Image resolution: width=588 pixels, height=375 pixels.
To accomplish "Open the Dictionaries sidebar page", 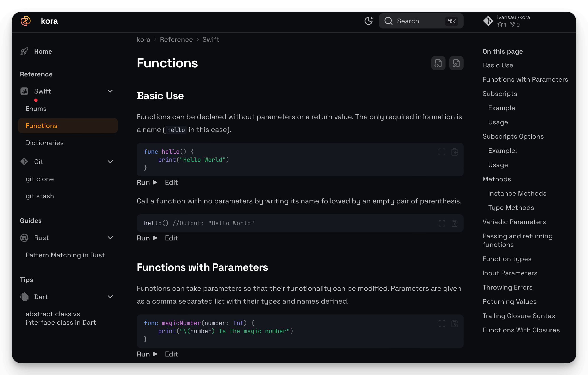I will [x=44, y=143].
